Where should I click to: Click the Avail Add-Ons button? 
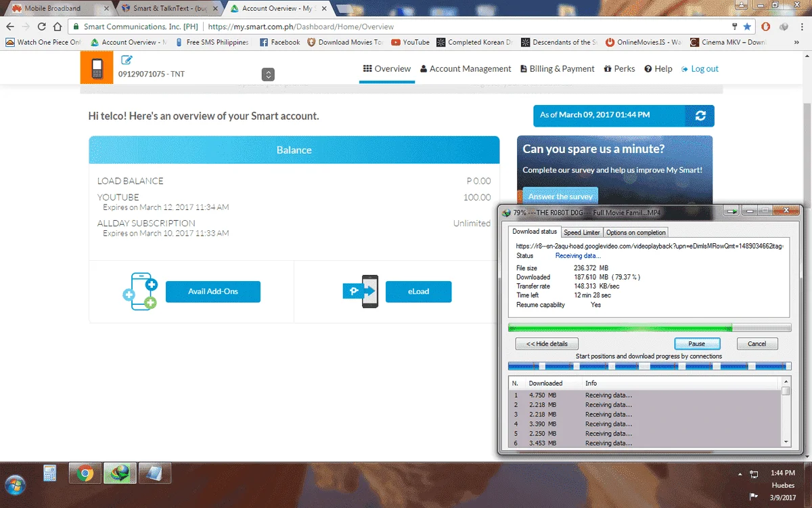point(213,291)
